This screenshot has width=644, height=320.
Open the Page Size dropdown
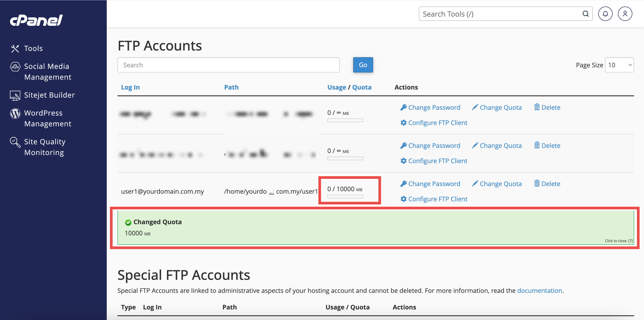click(x=619, y=65)
